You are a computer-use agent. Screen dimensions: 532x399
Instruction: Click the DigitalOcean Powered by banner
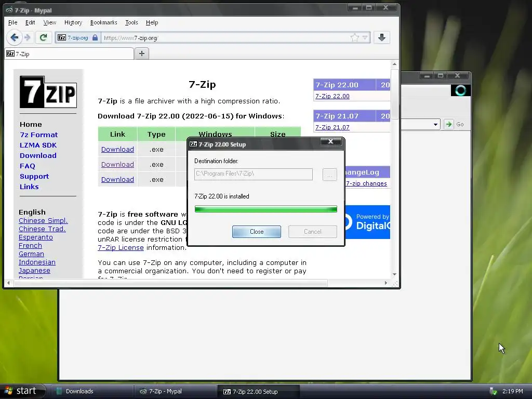pos(368,222)
